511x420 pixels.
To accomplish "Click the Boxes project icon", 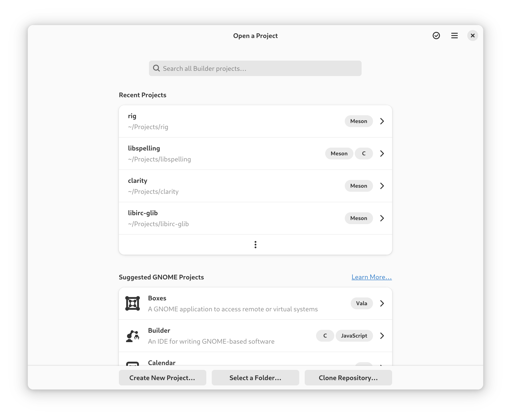I will click(133, 303).
